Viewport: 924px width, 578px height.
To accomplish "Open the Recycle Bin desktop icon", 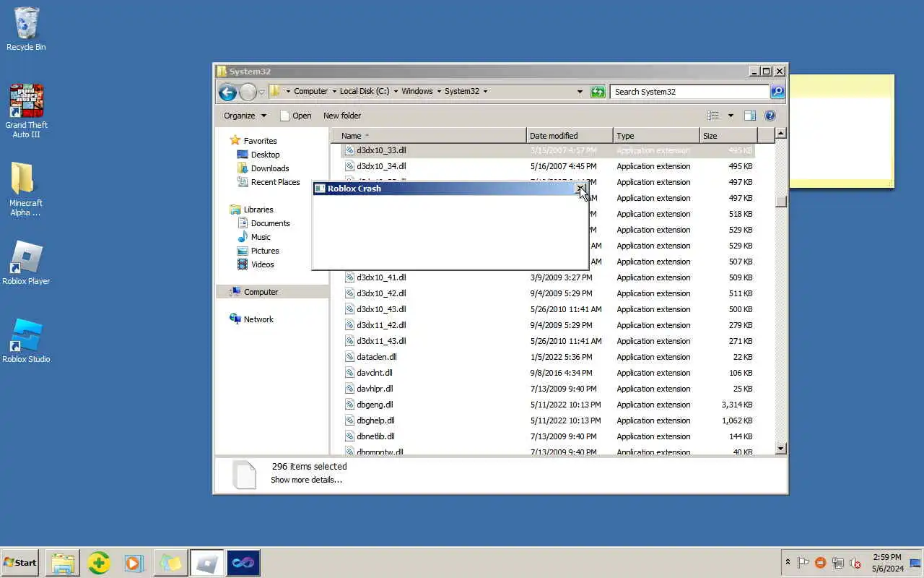I will [x=26, y=29].
